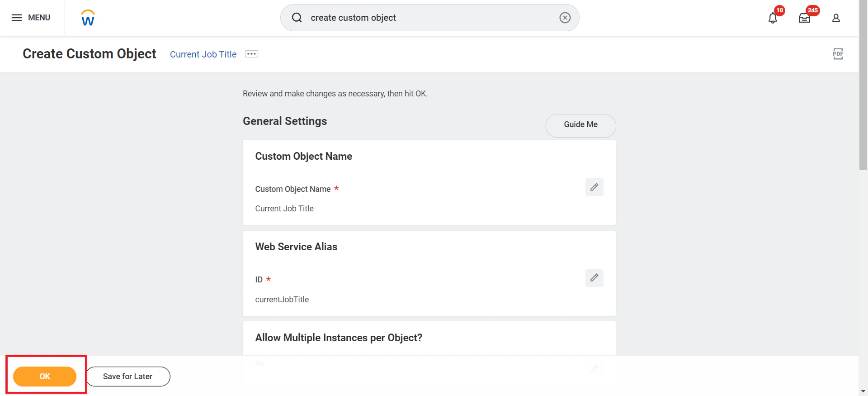The width and height of the screenshot is (868, 396).
Task: Edit Custom Object Name with pencil icon
Action: (x=594, y=187)
